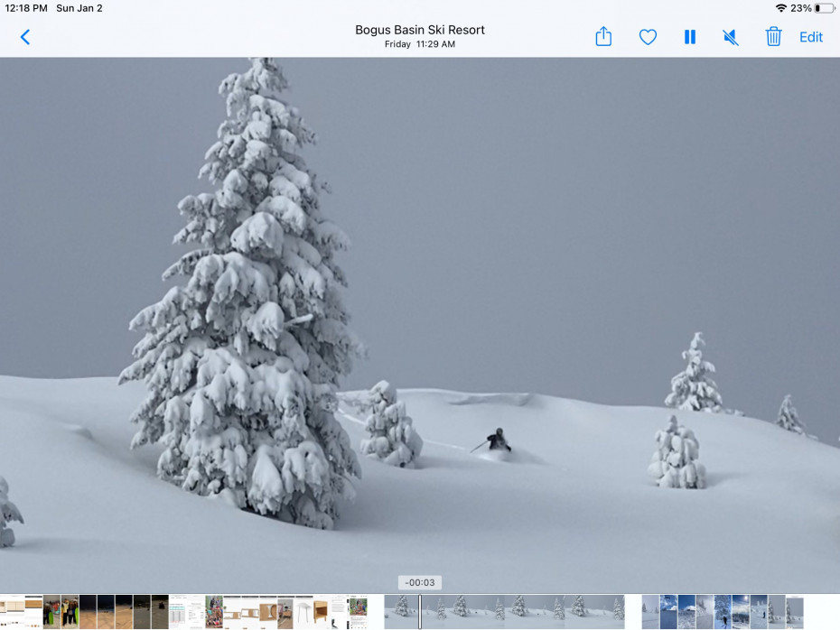Tap the Friday 11:29 AM date label
This screenshot has height=630, width=840.
tap(419, 44)
